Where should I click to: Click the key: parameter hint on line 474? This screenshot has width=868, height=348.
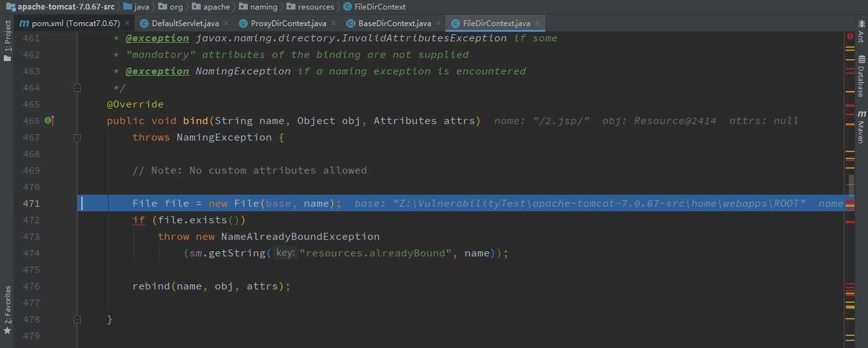(285, 253)
